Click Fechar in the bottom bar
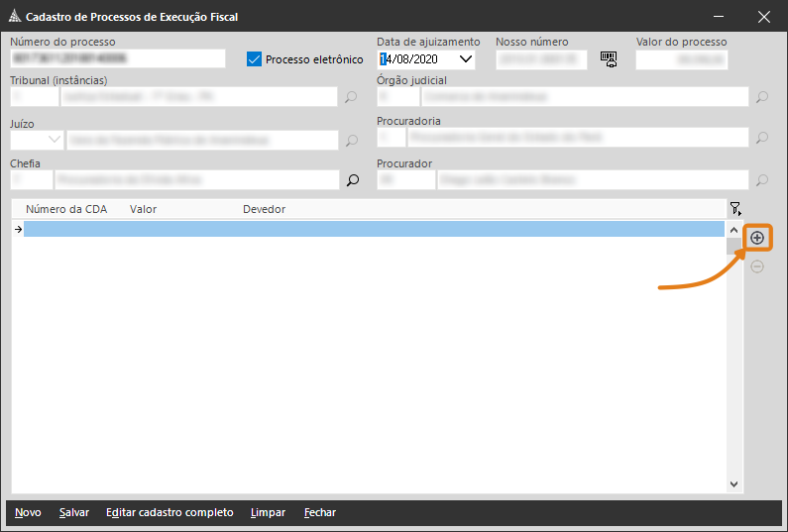The width and height of the screenshot is (788, 532). [x=320, y=512]
